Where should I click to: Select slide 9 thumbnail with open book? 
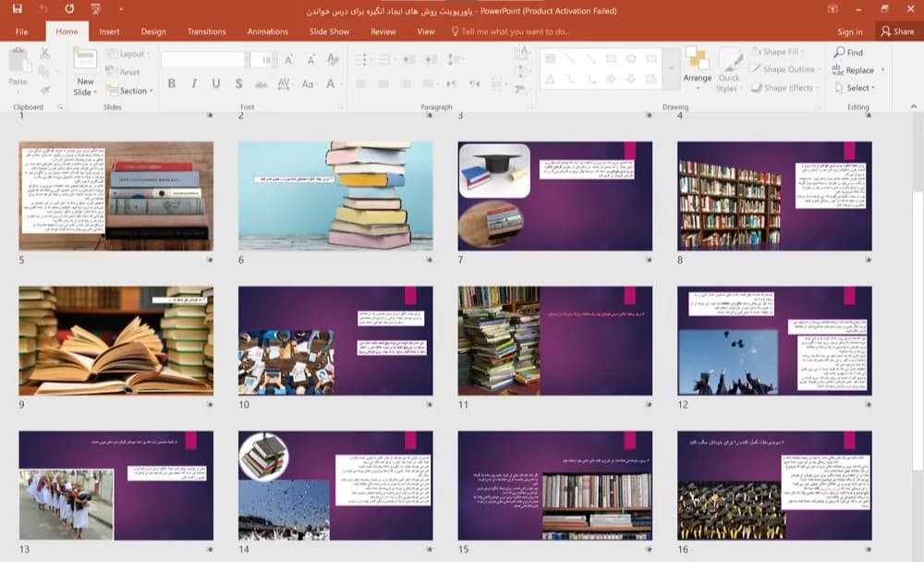point(116,341)
